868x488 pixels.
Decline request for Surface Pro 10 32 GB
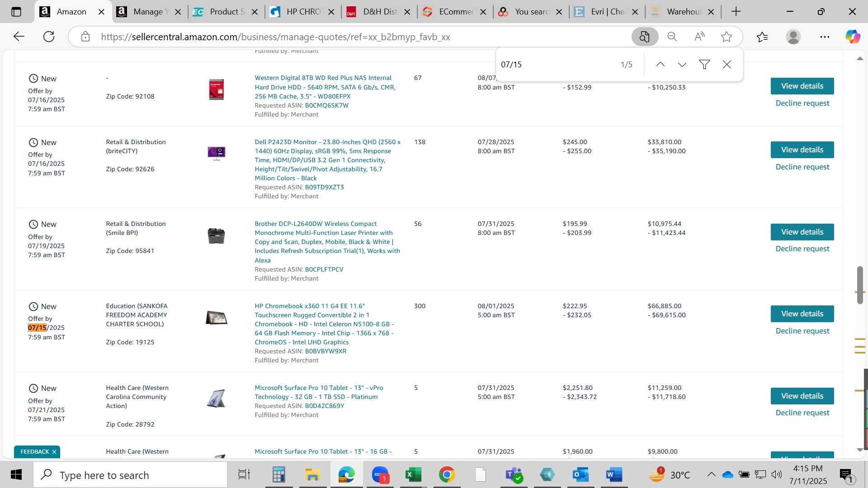[x=802, y=413]
